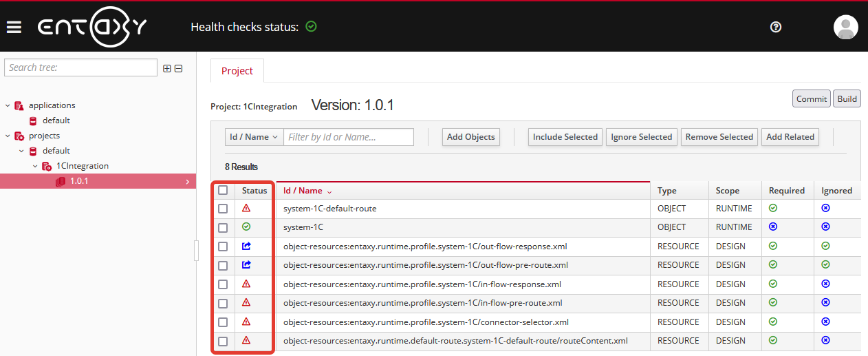Toggle the select-all checkbox in table header
Screen dimensions: 868x356
[223, 191]
